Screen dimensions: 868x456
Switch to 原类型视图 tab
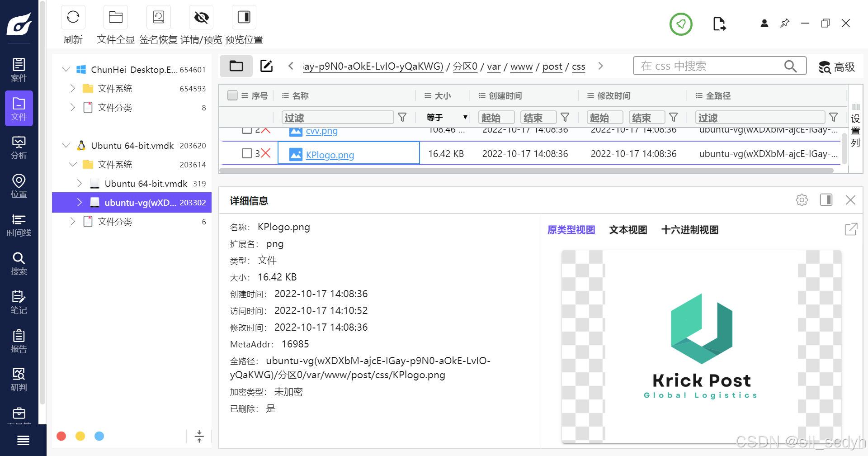point(571,230)
